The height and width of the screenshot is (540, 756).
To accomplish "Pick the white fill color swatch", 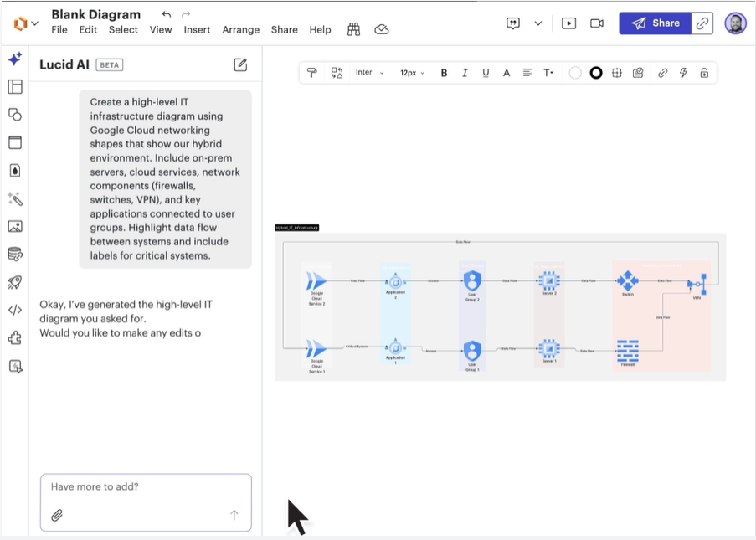I will point(575,73).
